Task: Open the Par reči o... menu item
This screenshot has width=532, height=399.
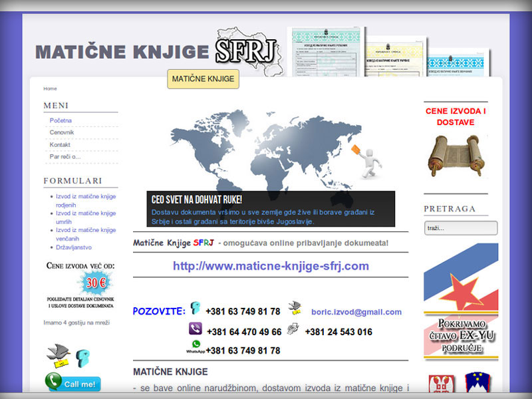Action: pos(65,157)
